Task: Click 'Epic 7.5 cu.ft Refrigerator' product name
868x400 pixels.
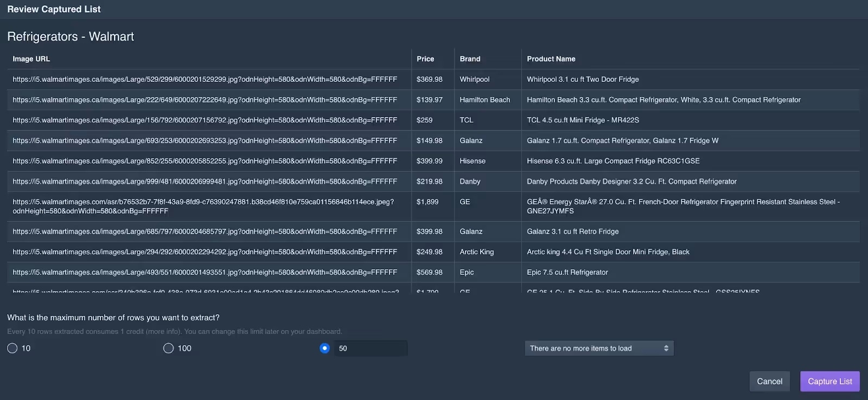Action: 567,272
